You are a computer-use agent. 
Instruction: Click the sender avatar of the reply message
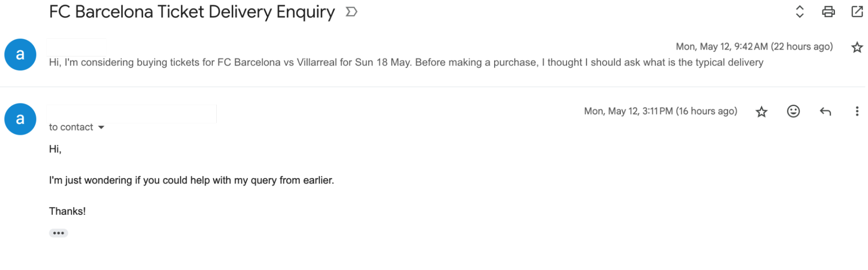pyautogui.click(x=20, y=119)
